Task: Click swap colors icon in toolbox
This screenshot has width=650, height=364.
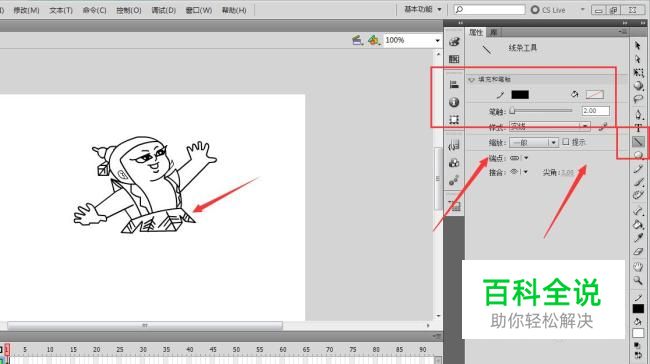Action: [637, 355]
